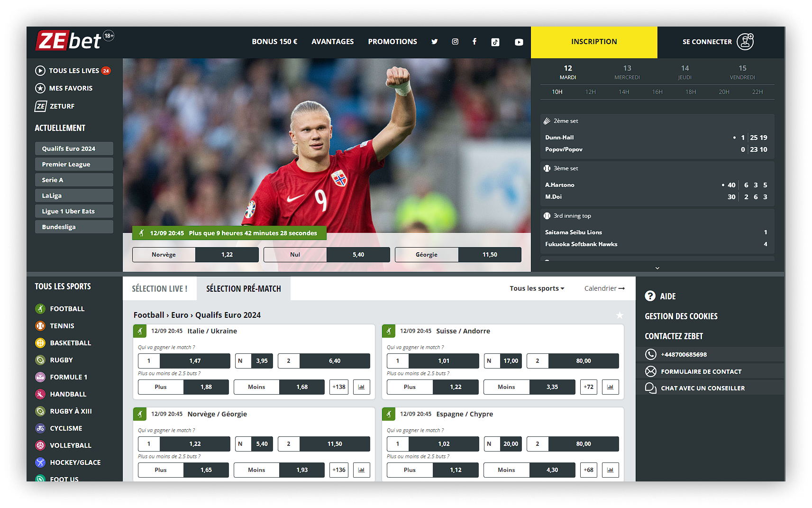Open ZEbet's TikTok page
The image size is (812, 508).
[495, 42]
